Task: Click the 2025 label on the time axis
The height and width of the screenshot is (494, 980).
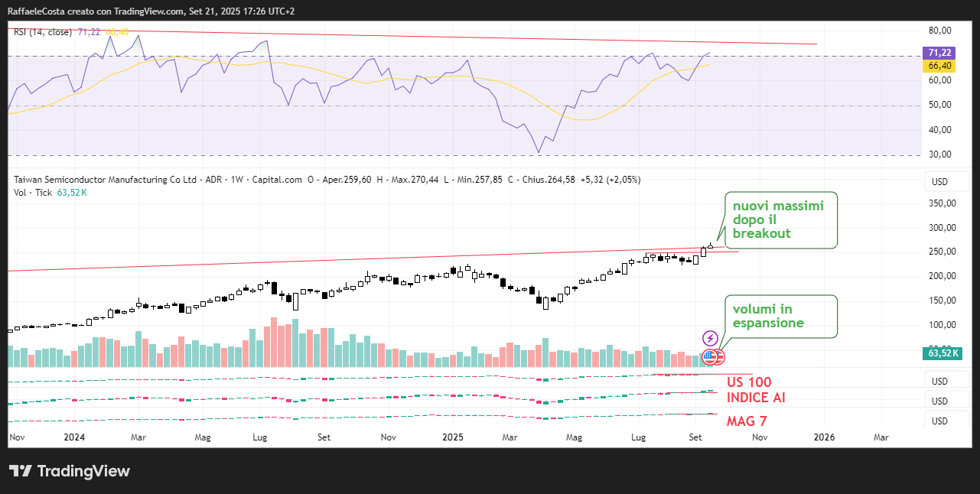Action: (453, 437)
